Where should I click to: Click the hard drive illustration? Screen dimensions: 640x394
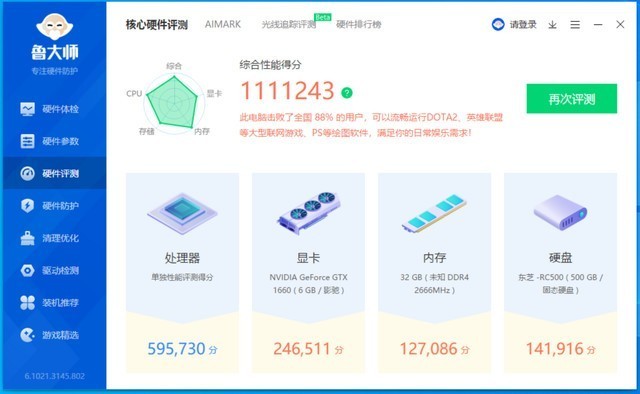tap(560, 212)
